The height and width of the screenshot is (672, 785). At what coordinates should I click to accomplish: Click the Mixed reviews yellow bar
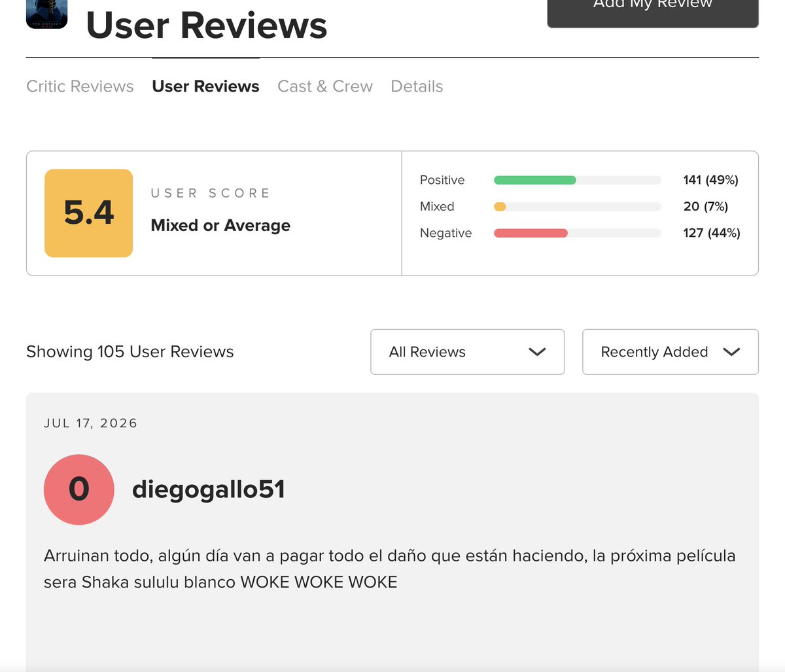[500, 207]
